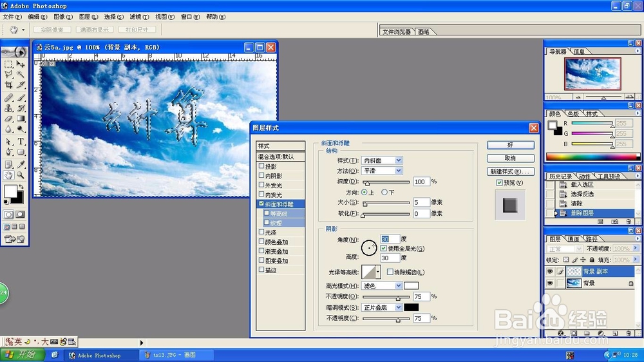Screen dimensions: 644x362
Task: Select 下 direction radio button
Action: (384, 192)
